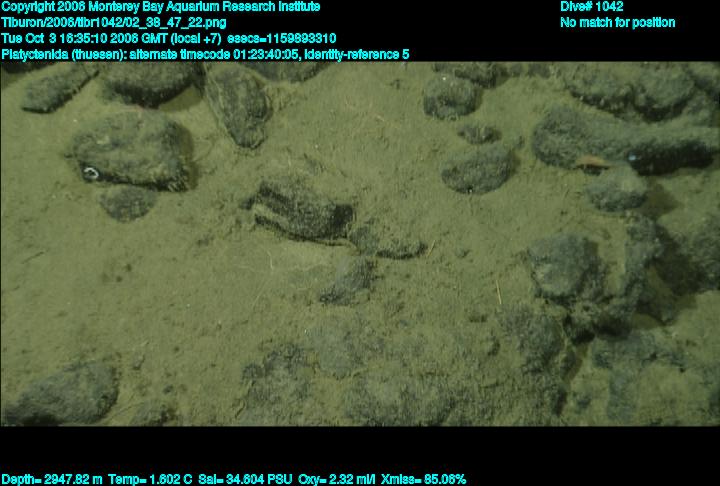Screen dimensions: 720x486
Task: Click the 'Platyctenida (thuesen)' annotation text
Action: tap(63, 55)
